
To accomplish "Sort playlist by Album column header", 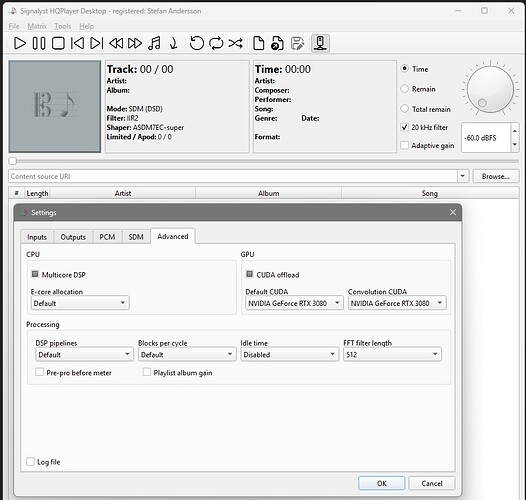I will pos(268,193).
